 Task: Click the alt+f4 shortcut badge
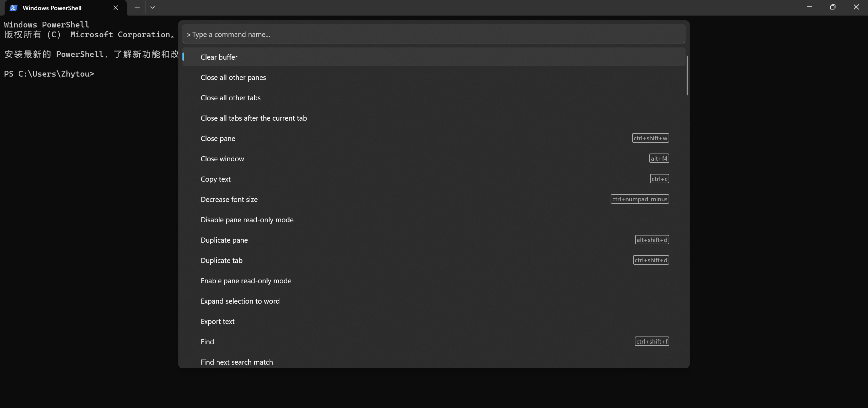point(659,158)
